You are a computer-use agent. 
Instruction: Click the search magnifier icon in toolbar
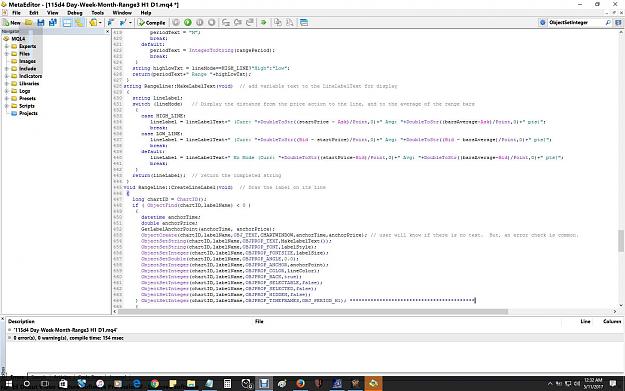click(608, 23)
